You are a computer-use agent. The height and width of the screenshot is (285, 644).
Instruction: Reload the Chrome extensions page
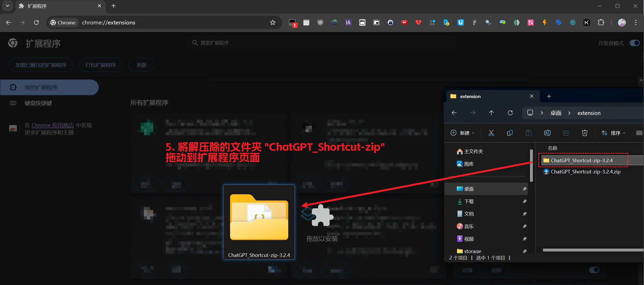pos(36,23)
